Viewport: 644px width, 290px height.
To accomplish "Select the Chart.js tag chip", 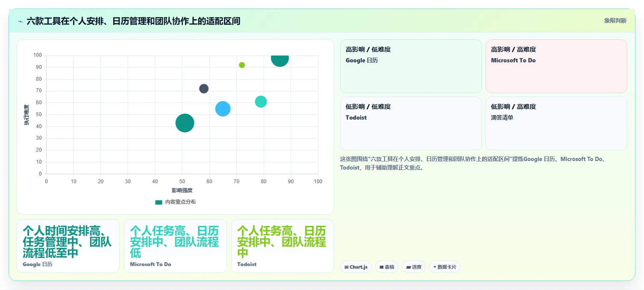I will [x=356, y=267].
